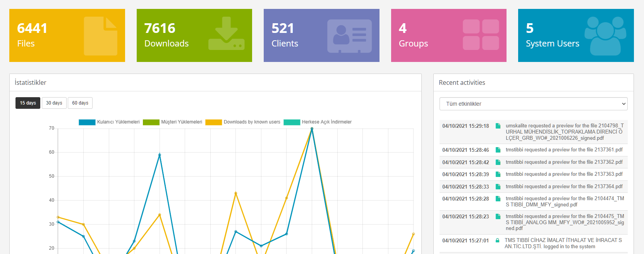
Task: Click the 04/10/2021 15:27:01 timestamp
Action: click(465, 240)
